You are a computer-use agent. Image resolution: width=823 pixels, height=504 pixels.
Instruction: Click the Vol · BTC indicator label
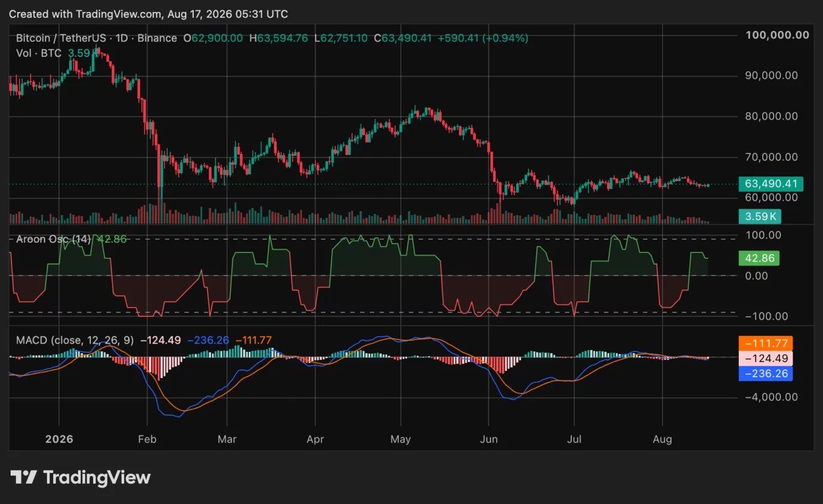tap(39, 53)
